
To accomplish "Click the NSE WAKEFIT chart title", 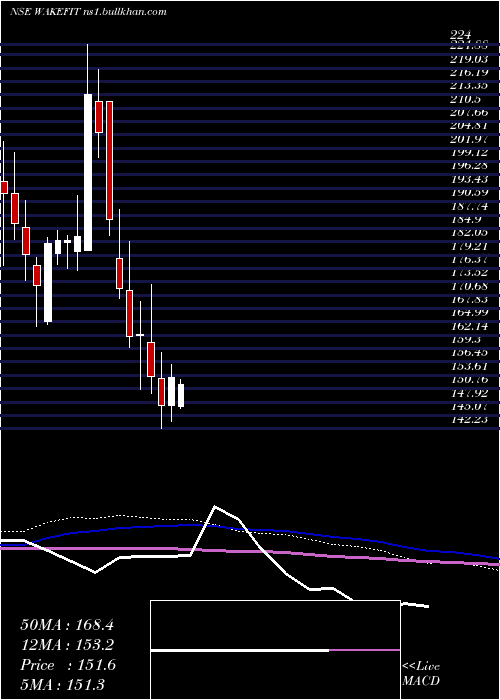I will point(88,12).
